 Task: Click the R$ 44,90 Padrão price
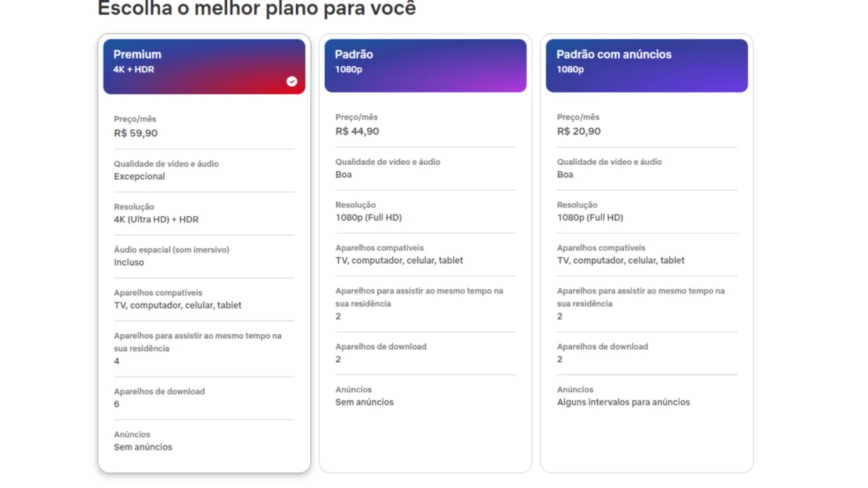tap(357, 132)
